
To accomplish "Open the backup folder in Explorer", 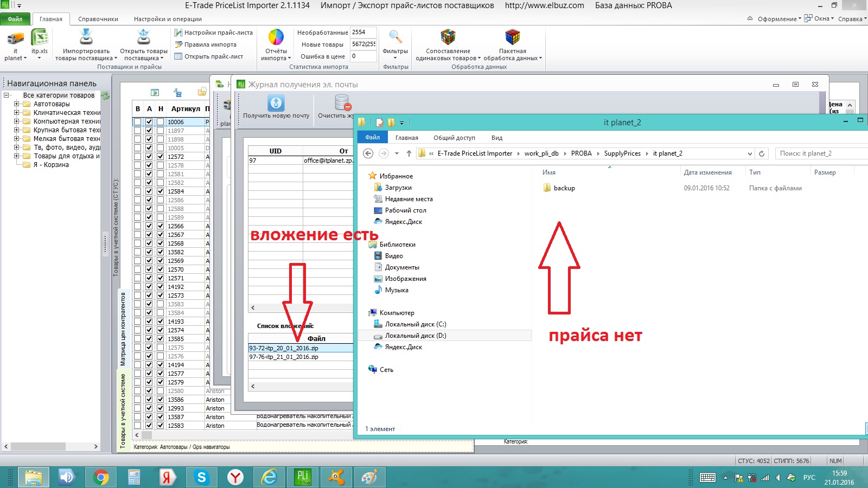I will tap(559, 188).
